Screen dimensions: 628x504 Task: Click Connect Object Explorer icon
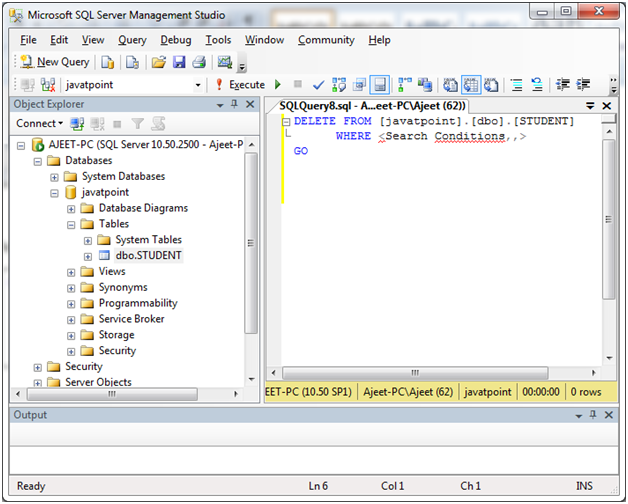pyautogui.click(x=77, y=124)
